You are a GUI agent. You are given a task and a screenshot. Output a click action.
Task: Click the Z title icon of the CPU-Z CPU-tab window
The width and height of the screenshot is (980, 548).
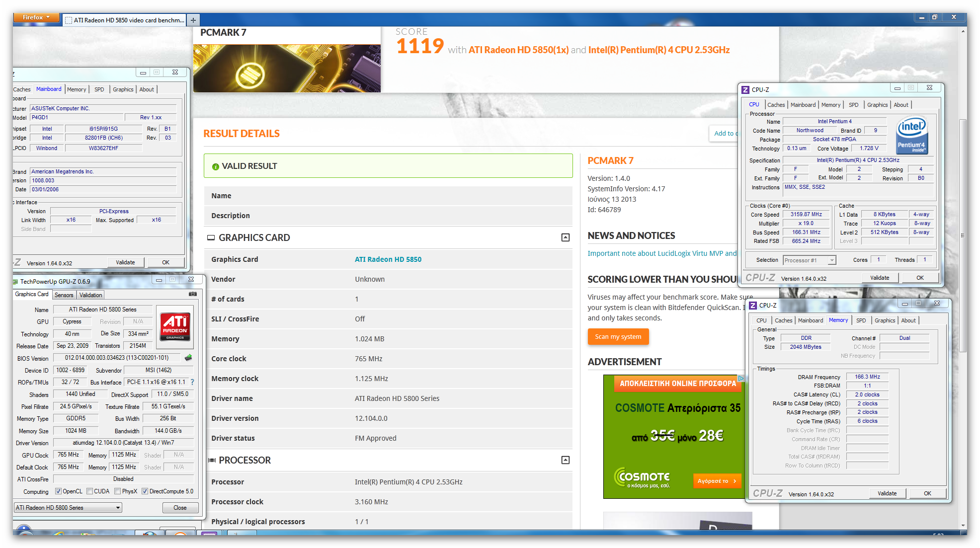(745, 90)
